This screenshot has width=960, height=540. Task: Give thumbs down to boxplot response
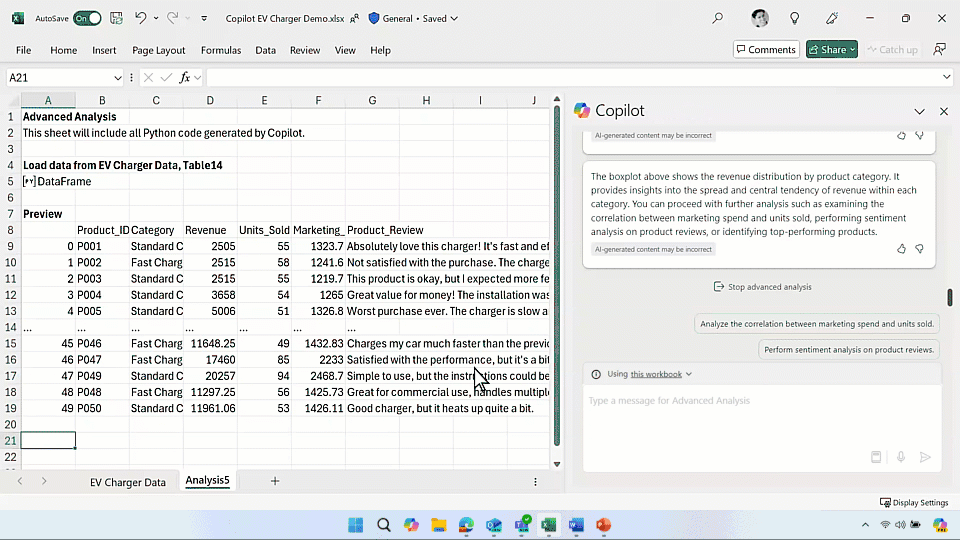click(919, 249)
